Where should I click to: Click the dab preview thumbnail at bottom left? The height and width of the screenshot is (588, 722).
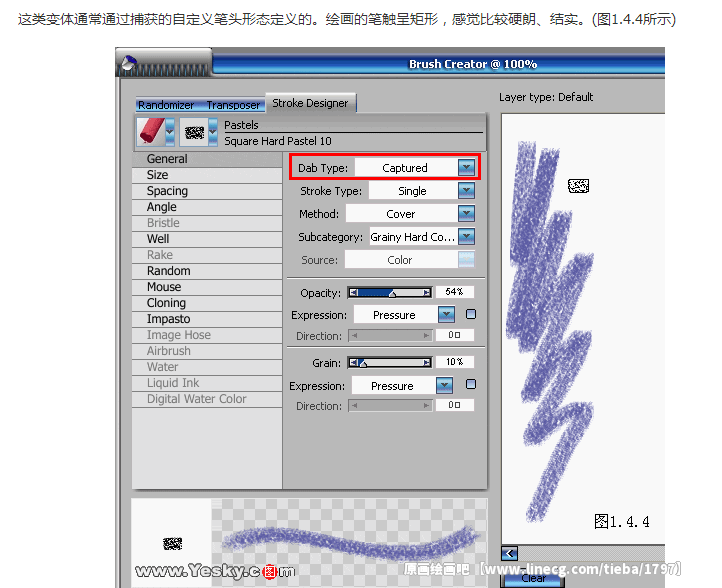point(172,544)
